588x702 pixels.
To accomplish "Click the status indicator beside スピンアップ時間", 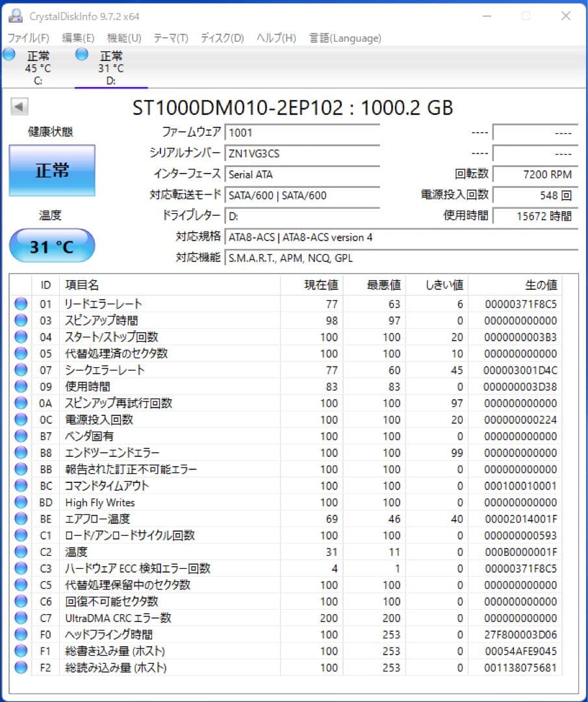I will click(x=20, y=320).
